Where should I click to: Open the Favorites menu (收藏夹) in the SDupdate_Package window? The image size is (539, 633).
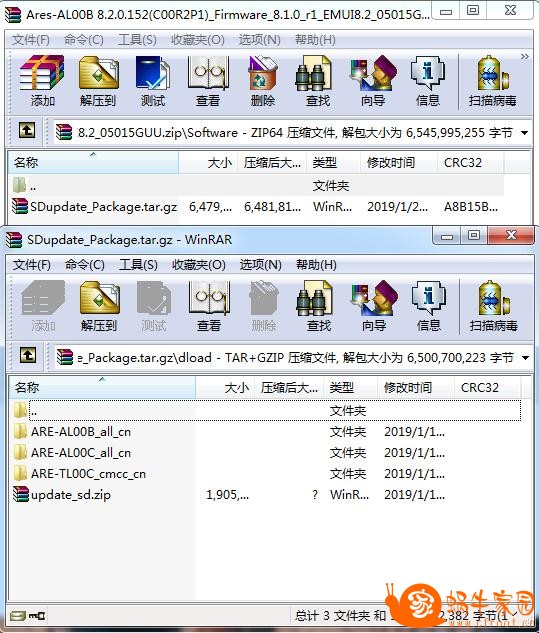(198, 265)
